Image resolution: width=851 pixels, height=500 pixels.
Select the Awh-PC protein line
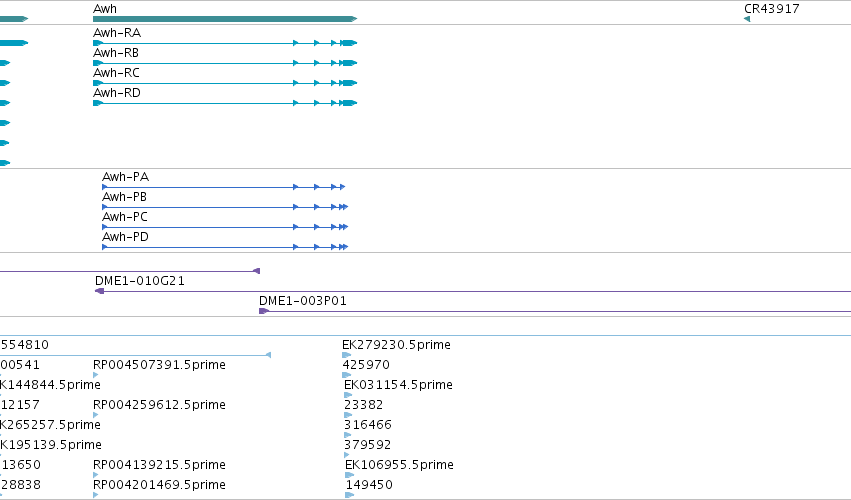225,227
